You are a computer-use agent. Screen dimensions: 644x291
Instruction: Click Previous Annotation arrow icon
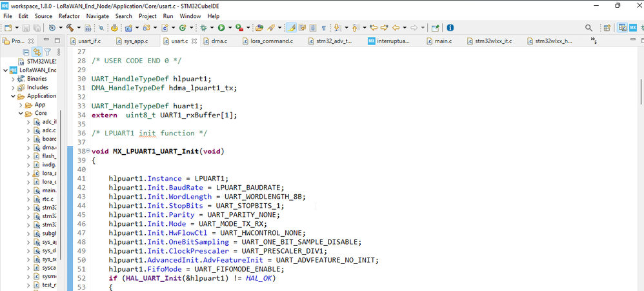click(x=356, y=28)
